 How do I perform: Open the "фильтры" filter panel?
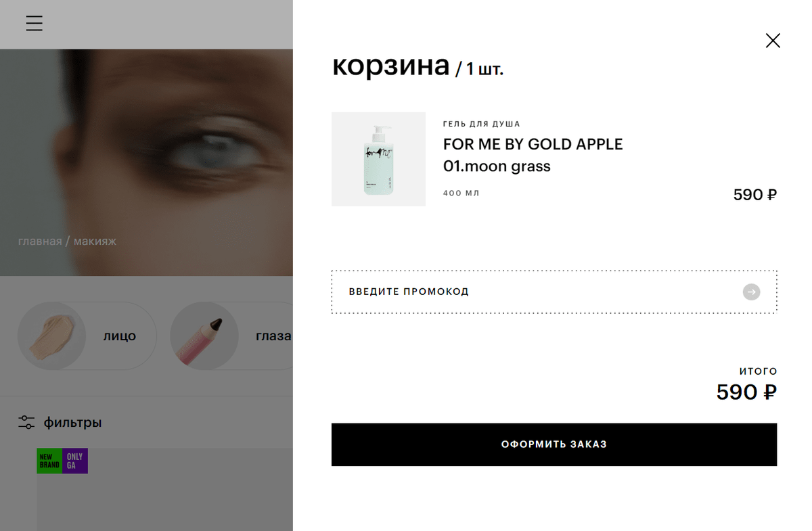(72, 421)
